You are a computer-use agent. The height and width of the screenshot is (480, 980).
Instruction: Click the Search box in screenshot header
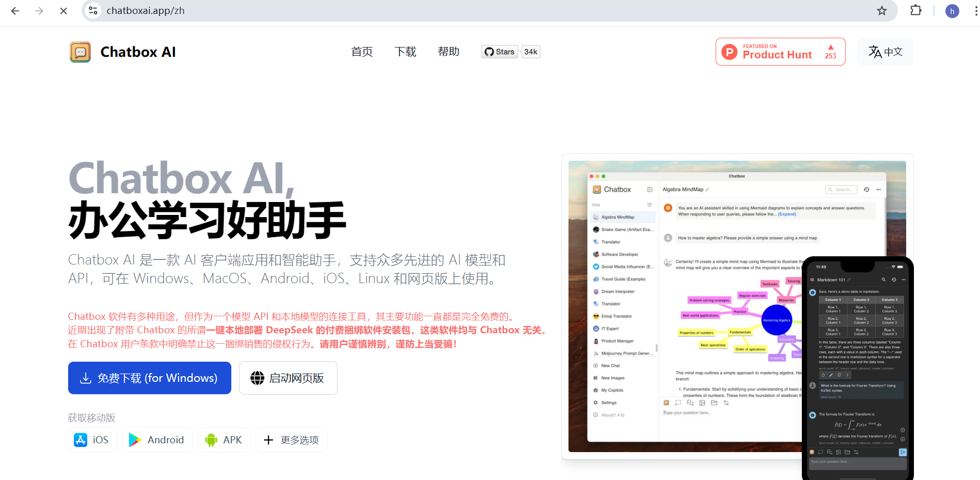(841, 190)
